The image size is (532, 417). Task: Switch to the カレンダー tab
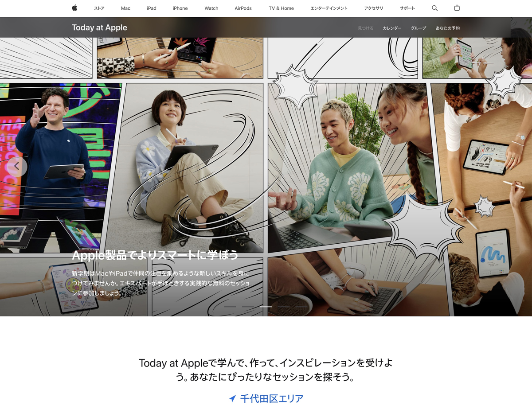(x=392, y=28)
